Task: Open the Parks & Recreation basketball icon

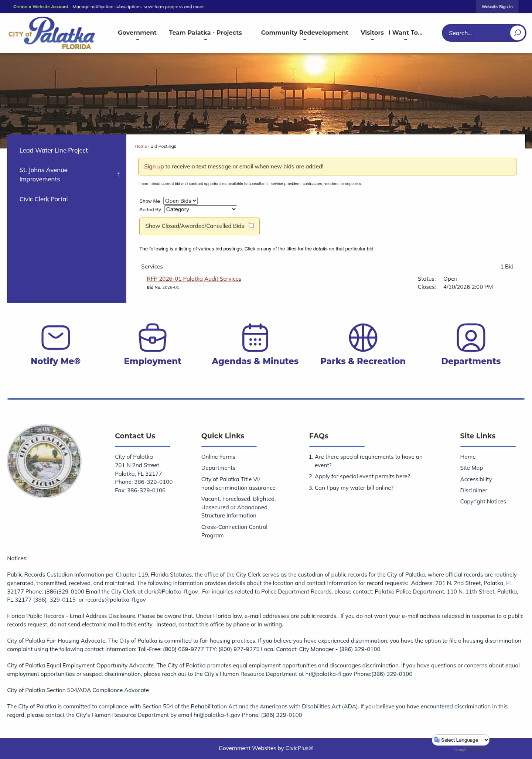Action: coord(363,337)
